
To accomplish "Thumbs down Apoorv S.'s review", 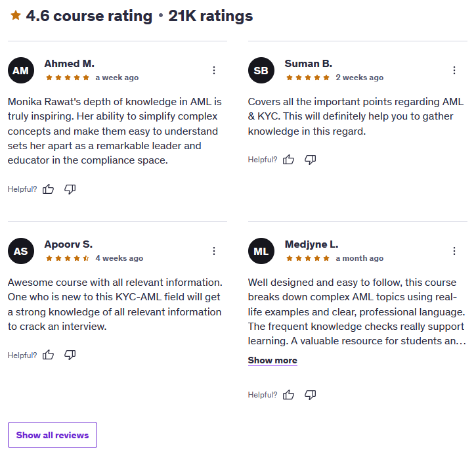I will [70, 355].
